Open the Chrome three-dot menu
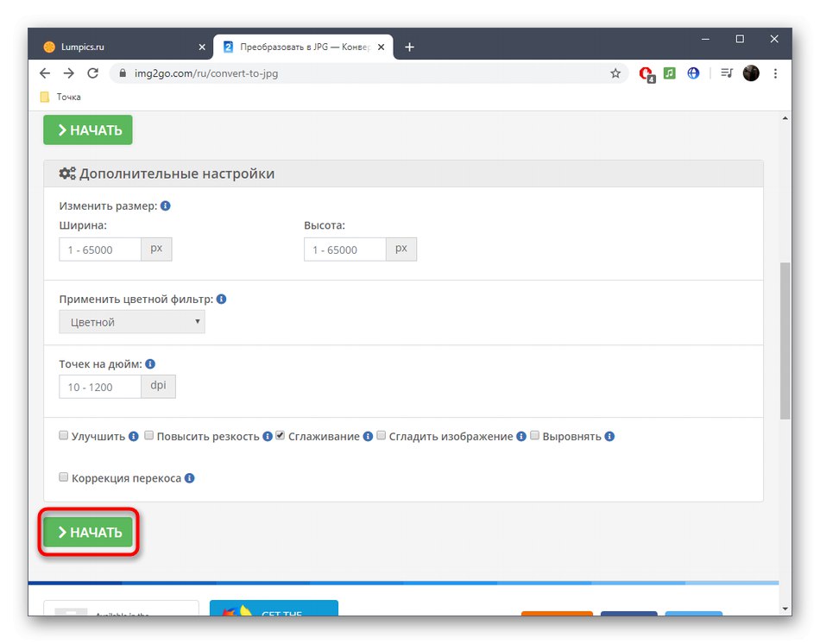The height and width of the screenshot is (644, 820). coord(776,73)
